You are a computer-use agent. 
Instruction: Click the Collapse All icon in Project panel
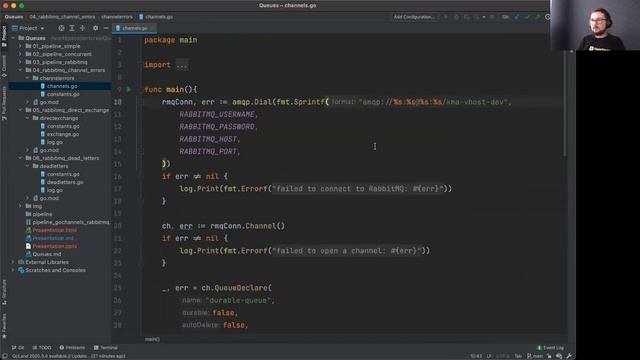tap(82, 28)
